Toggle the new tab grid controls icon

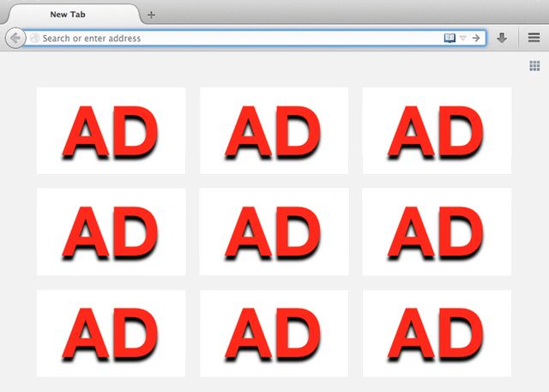534,66
